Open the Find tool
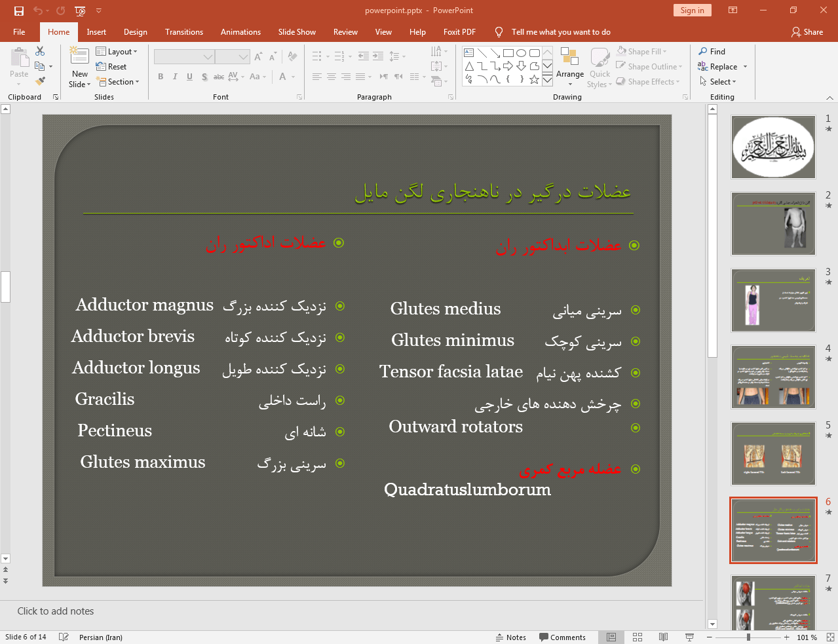Image resolution: width=838 pixels, height=644 pixels. click(712, 51)
